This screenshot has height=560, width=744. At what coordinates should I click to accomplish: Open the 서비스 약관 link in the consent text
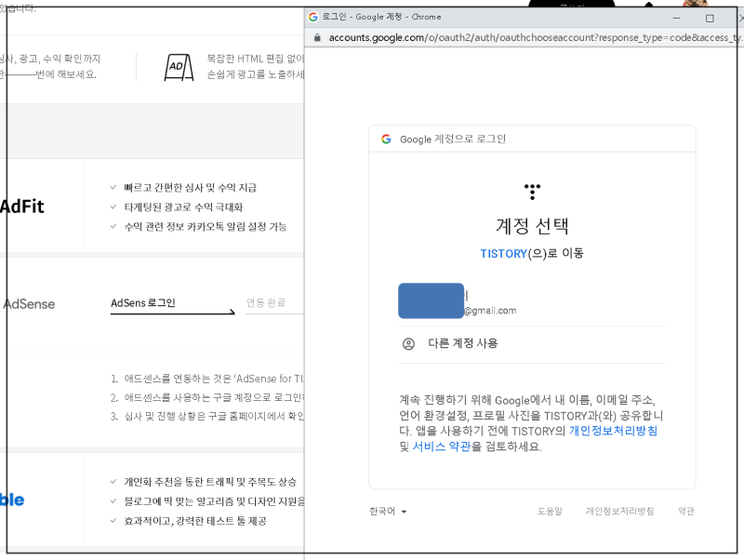pyautogui.click(x=442, y=447)
